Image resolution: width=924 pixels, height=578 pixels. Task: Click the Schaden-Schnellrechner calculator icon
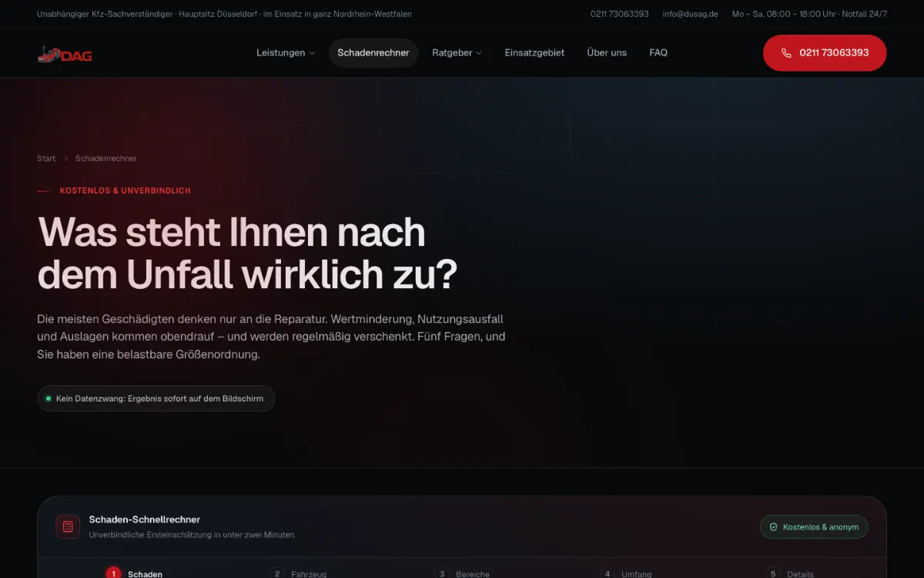(x=68, y=526)
